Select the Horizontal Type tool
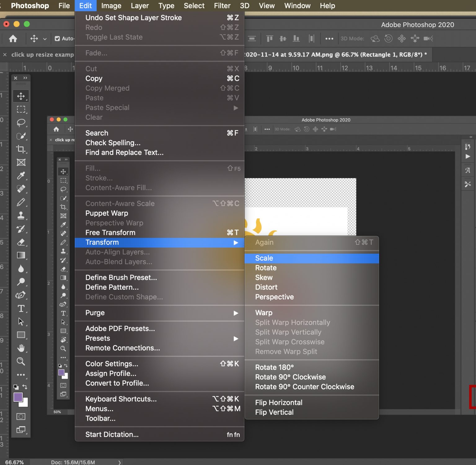The image size is (476, 465). point(21,309)
